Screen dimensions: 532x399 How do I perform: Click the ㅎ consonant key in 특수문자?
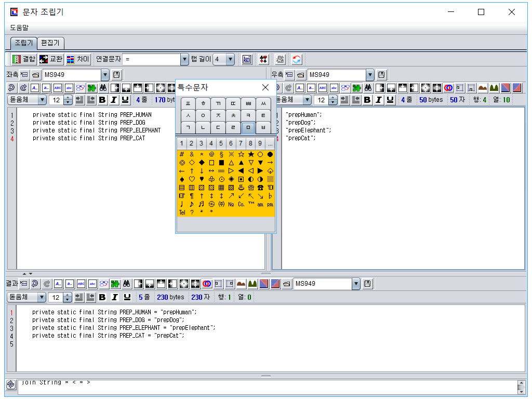click(x=203, y=103)
